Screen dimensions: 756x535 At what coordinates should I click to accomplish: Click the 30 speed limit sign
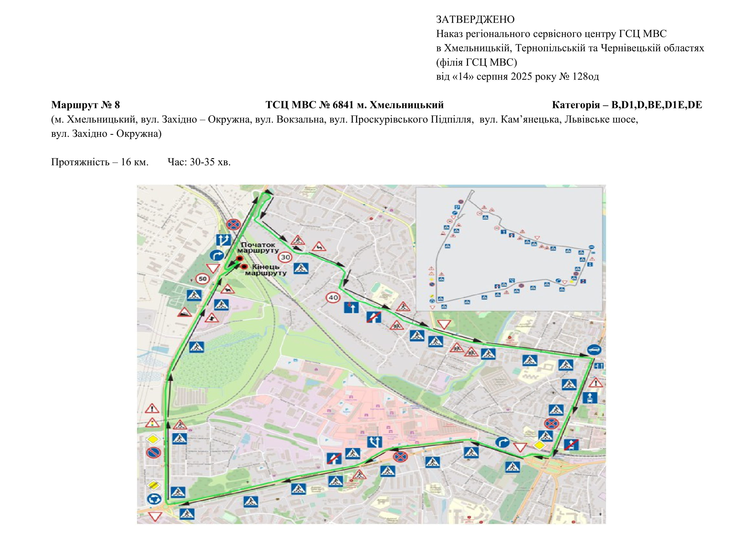(285, 257)
